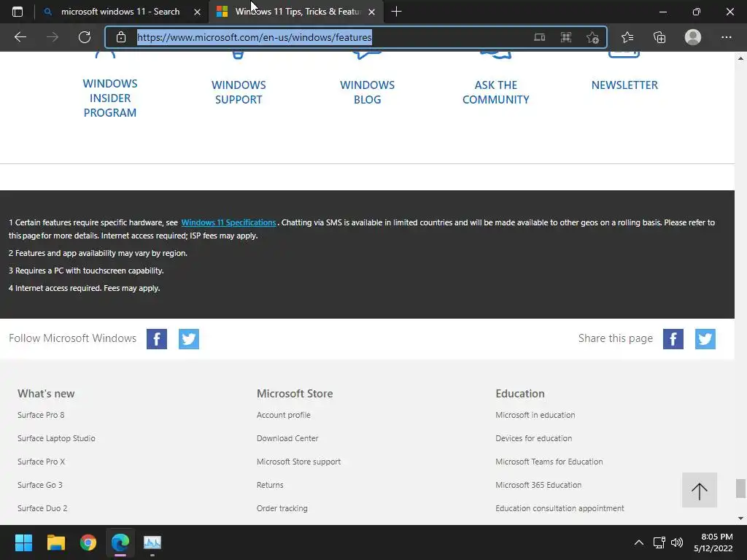
Task: Open Surface Laptop Studio footer link
Action: pyautogui.click(x=56, y=438)
